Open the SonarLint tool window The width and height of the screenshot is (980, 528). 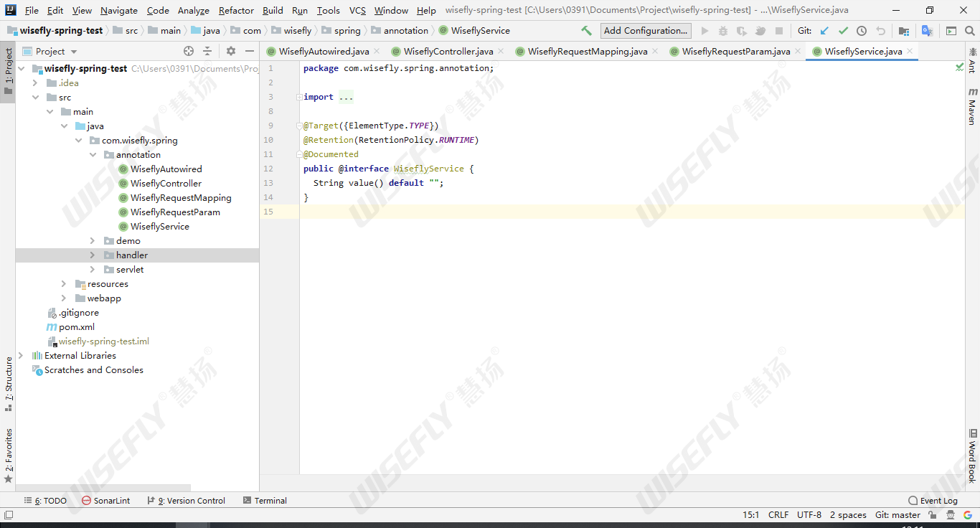coord(105,501)
